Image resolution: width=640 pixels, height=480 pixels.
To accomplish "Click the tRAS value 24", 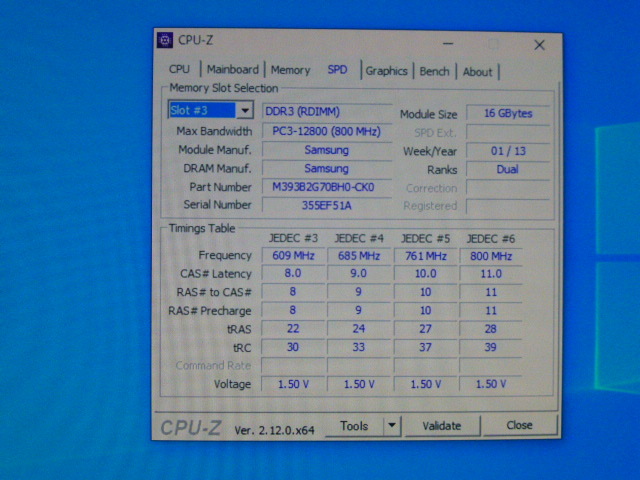I will 359,329.
